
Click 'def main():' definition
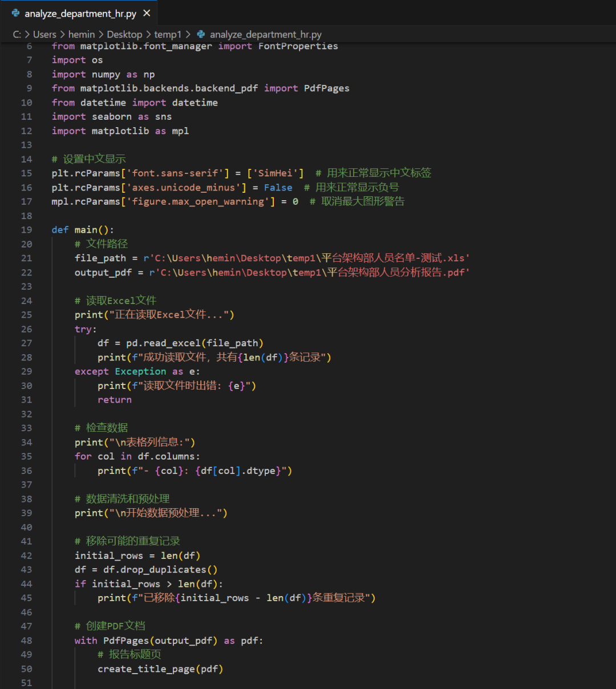coord(83,230)
